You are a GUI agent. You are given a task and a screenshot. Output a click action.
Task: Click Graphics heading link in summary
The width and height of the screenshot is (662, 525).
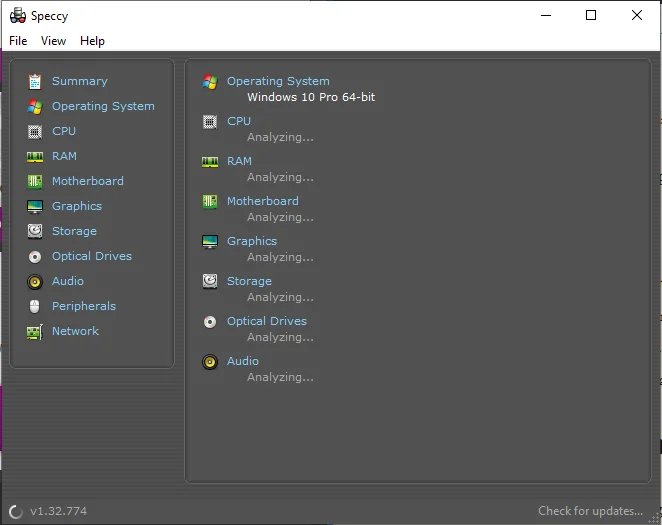click(x=252, y=241)
